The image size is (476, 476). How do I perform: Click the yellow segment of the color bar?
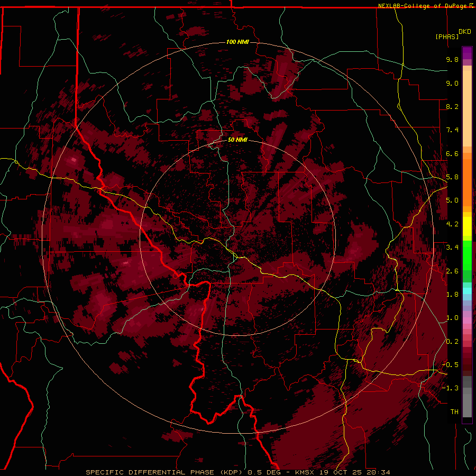(x=467, y=226)
